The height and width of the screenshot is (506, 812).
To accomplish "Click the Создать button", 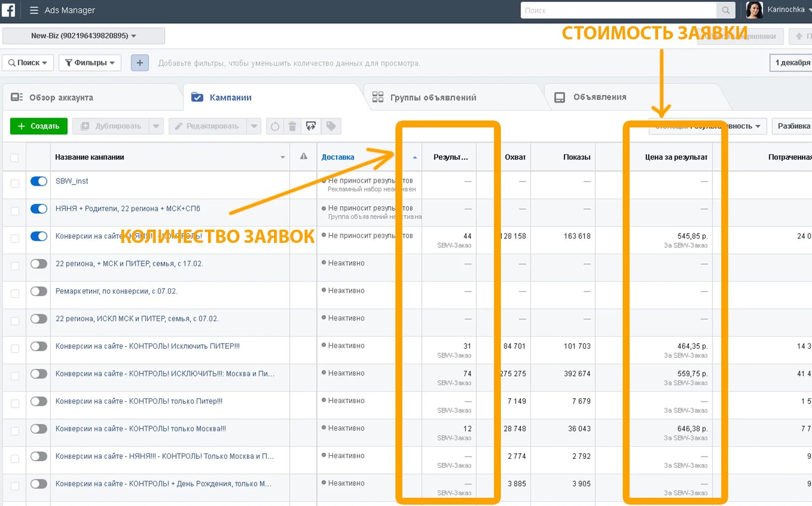I will click(x=39, y=126).
